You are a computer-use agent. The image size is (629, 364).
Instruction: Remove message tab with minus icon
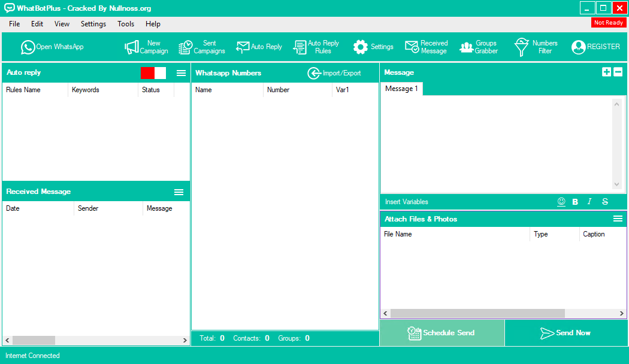618,72
